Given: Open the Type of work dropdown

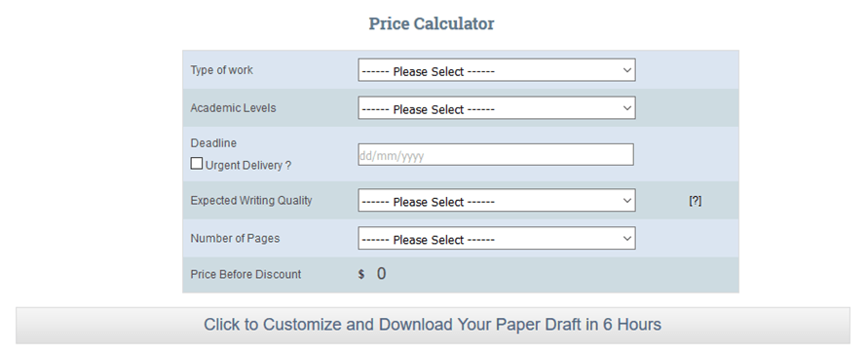Looking at the screenshot, I should [x=497, y=70].
